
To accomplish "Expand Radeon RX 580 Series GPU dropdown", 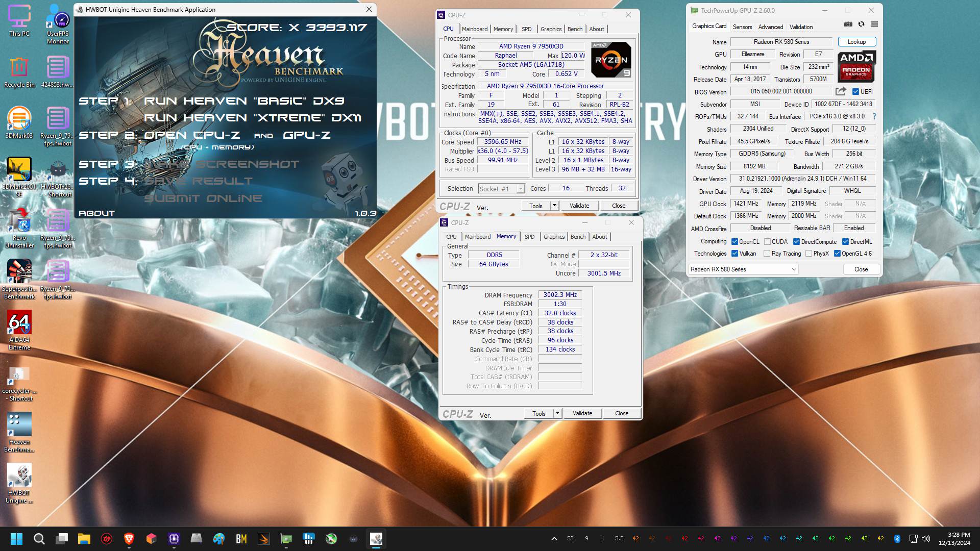I will coord(743,269).
